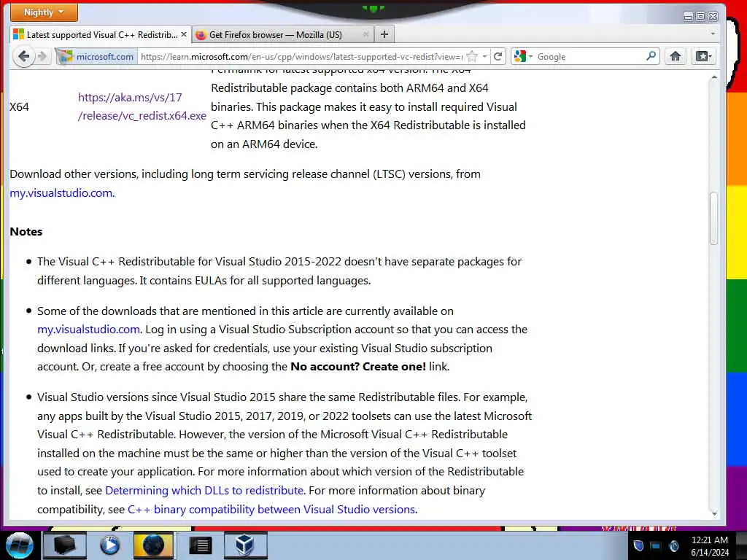Go to the home page
Image resolution: width=747 pixels, height=560 pixels.
click(x=675, y=57)
